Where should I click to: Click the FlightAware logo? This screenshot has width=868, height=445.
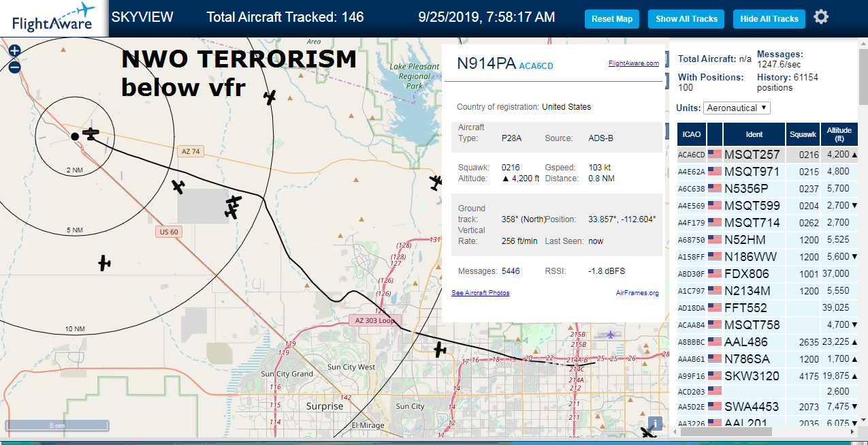[54, 18]
